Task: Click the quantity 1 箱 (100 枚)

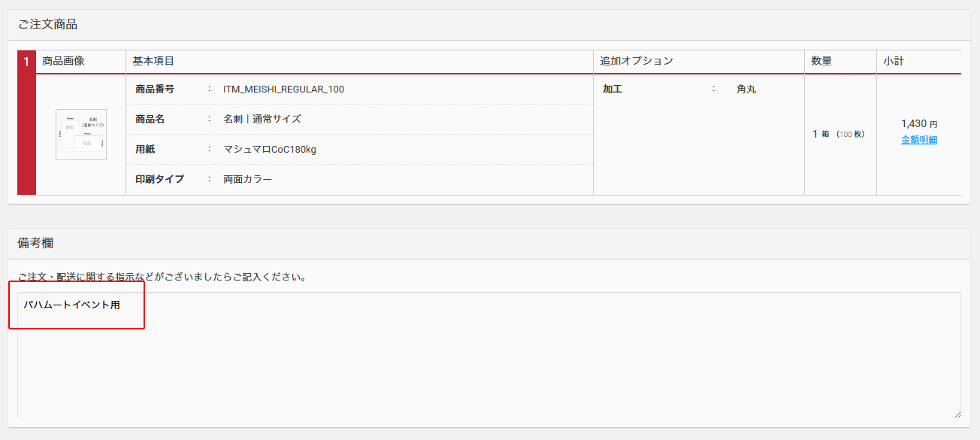Action: (838, 134)
